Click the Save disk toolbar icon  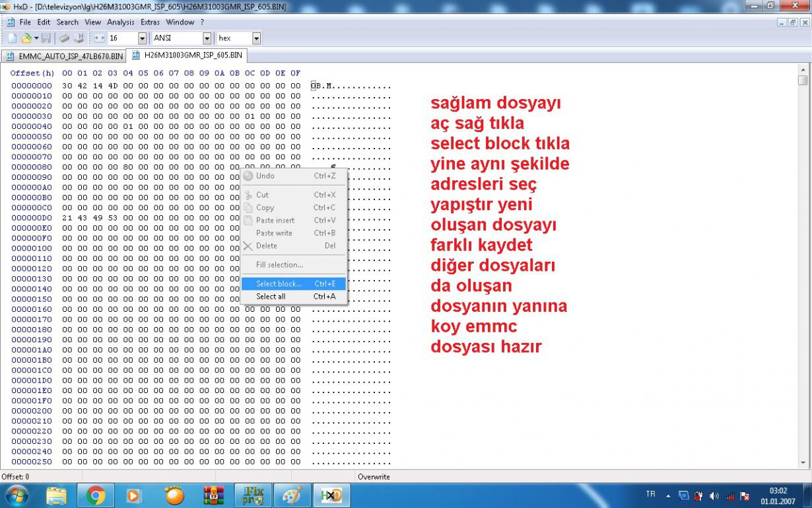click(46, 38)
